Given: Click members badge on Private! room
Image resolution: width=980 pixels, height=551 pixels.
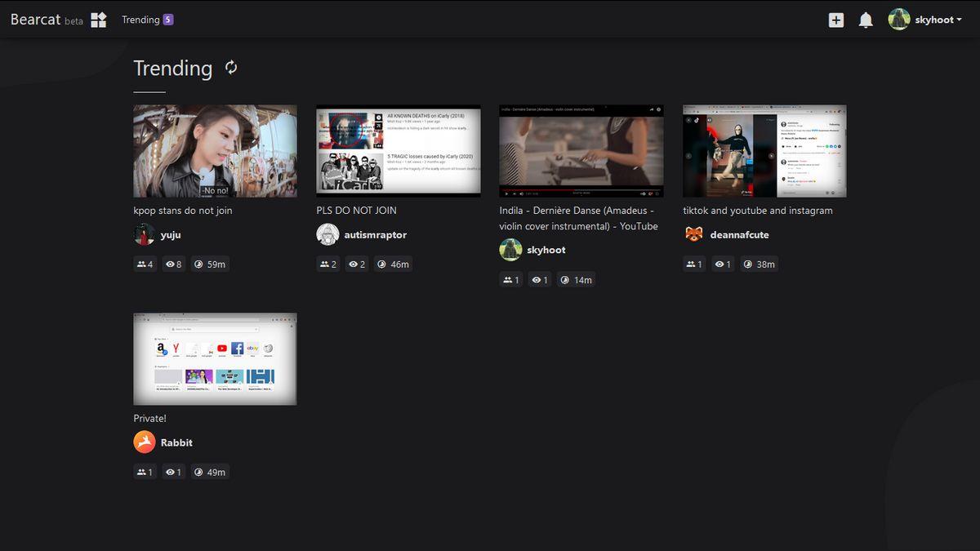Looking at the screenshot, I should [x=145, y=473].
